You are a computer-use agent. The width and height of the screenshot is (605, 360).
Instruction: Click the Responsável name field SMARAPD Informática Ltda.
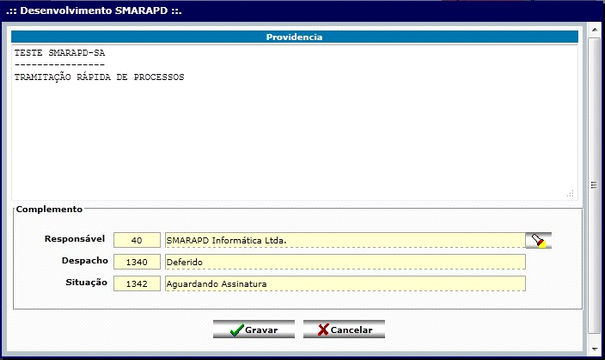[x=345, y=240]
